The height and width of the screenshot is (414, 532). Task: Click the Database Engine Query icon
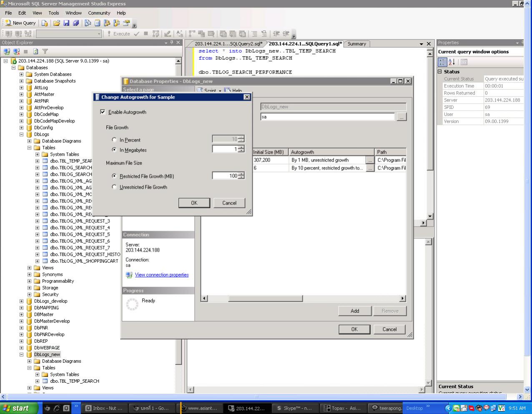[45, 23]
